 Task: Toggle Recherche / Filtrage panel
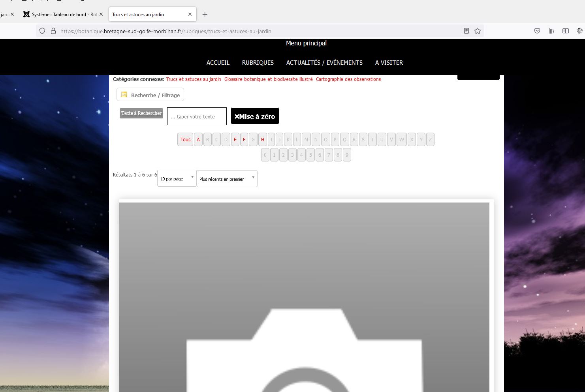(x=150, y=95)
